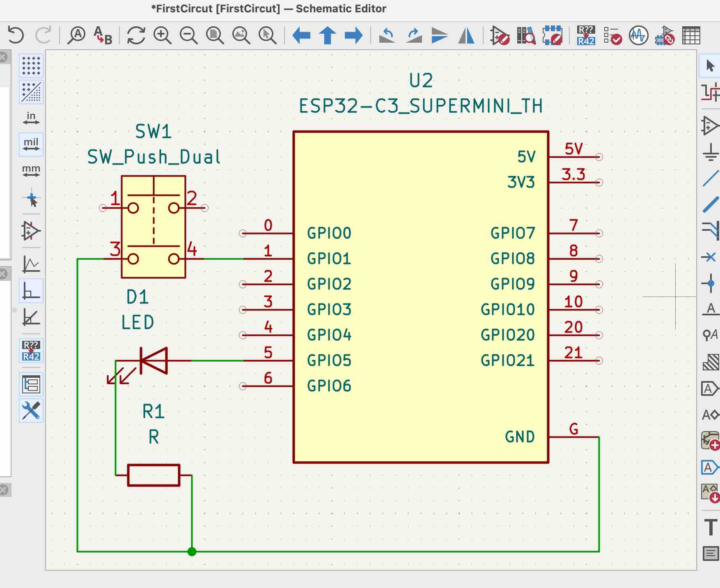Open the symbol fields table
Screen dimensions: 720x588
point(691,35)
